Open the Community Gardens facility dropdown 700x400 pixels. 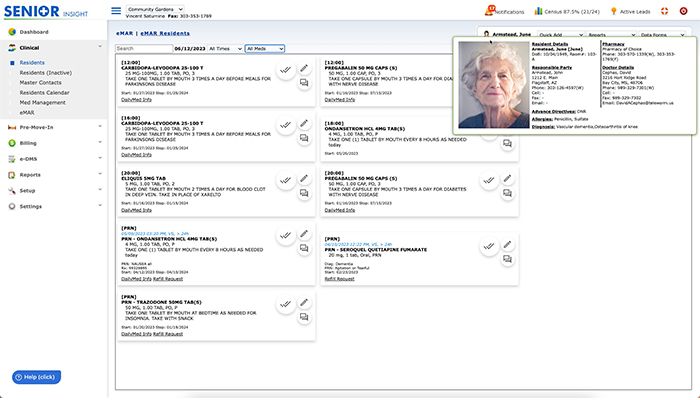[155, 9]
